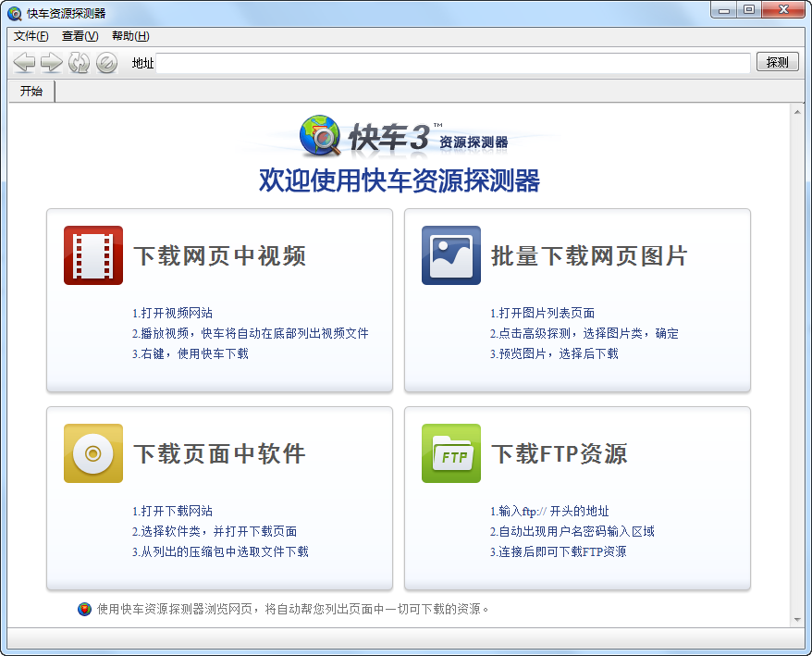The height and width of the screenshot is (656, 812).
Task: Click the scrollbar down arrow
Action: [x=797, y=619]
